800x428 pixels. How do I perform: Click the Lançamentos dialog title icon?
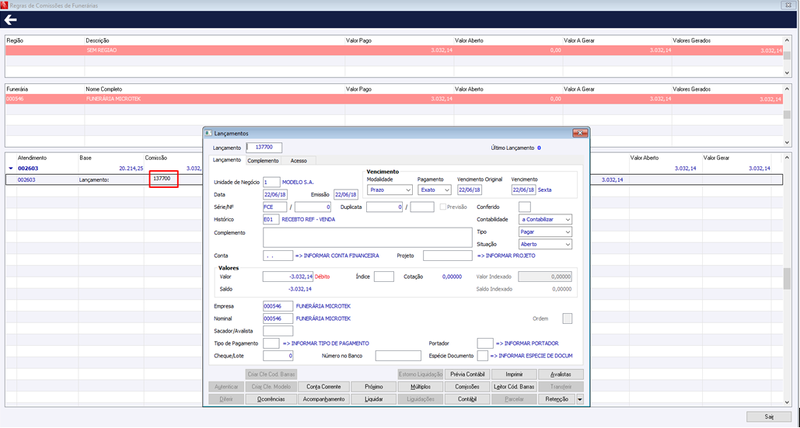208,133
